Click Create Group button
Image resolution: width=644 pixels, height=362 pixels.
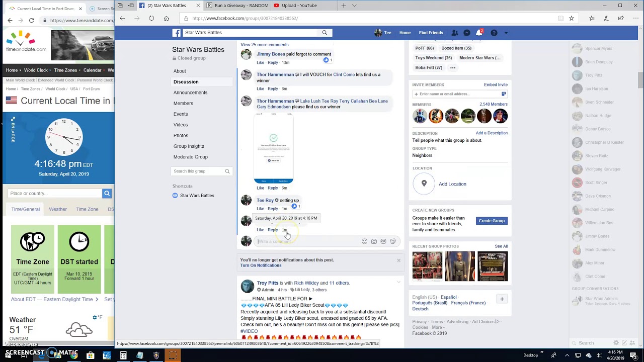pyautogui.click(x=492, y=221)
